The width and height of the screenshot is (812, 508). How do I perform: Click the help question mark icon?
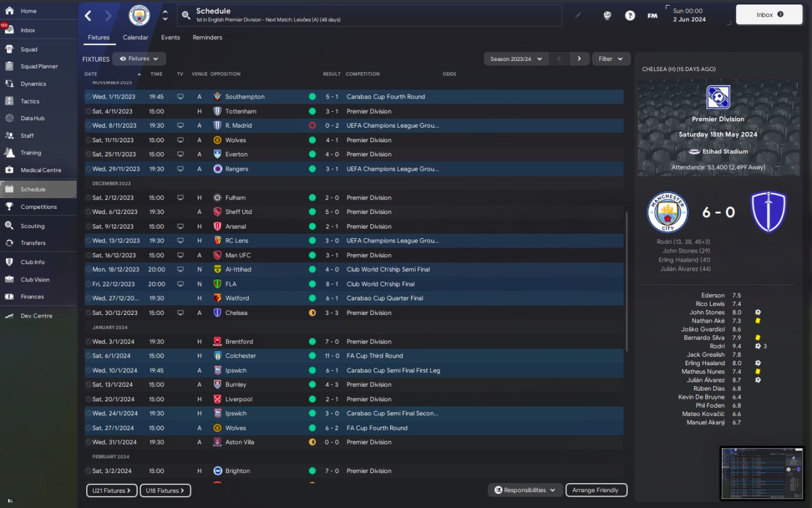click(630, 15)
